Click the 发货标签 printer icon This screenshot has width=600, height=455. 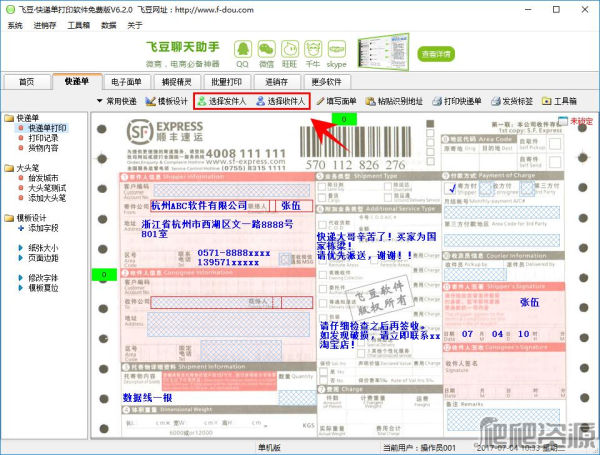[x=496, y=101]
